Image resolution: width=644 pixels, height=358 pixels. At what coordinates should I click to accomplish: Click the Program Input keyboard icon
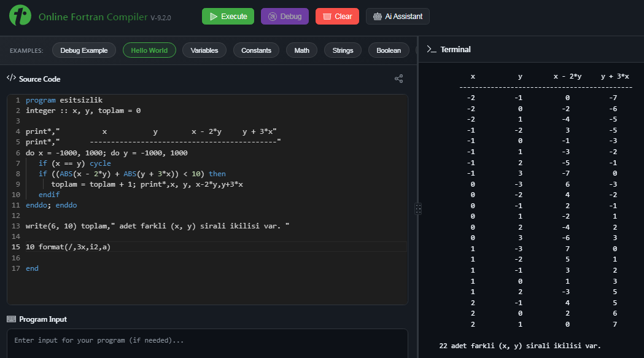point(11,319)
